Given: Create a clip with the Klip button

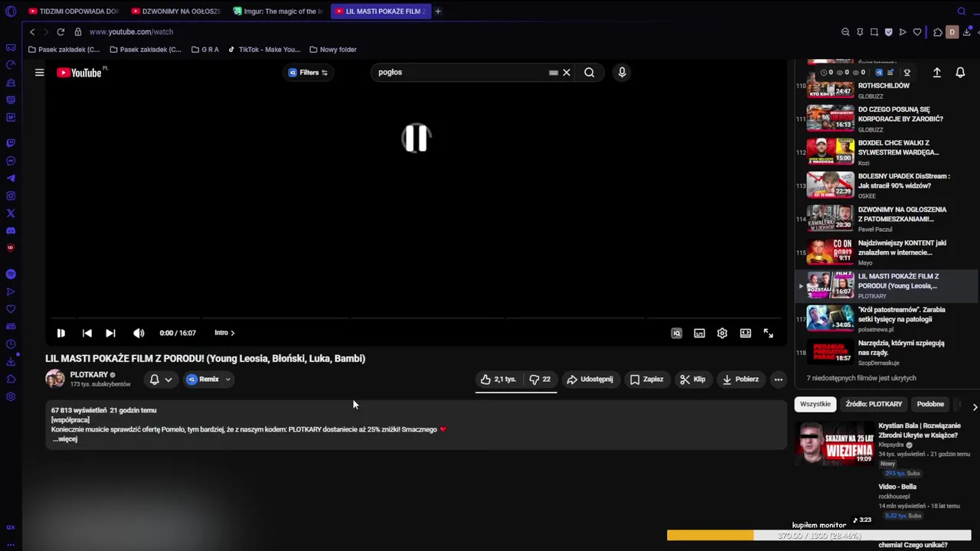Looking at the screenshot, I should click(x=693, y=379).
